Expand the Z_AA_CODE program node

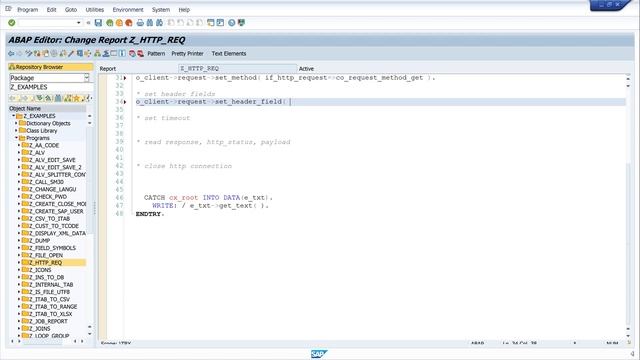coord(19,145)
